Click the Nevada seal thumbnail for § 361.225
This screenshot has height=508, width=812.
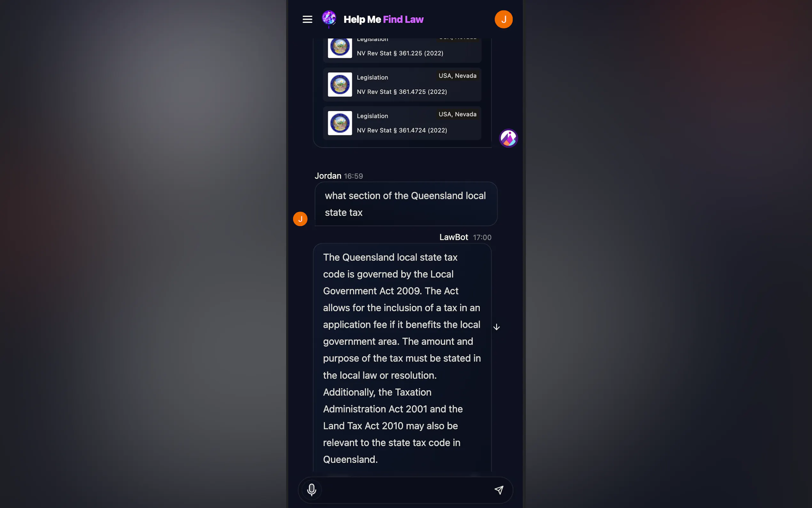point(340,47)
